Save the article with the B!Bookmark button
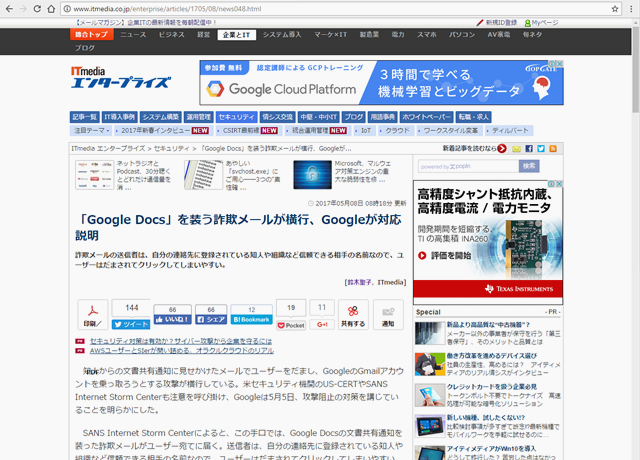The image size is (640, 460). click(x=250, y=319)
